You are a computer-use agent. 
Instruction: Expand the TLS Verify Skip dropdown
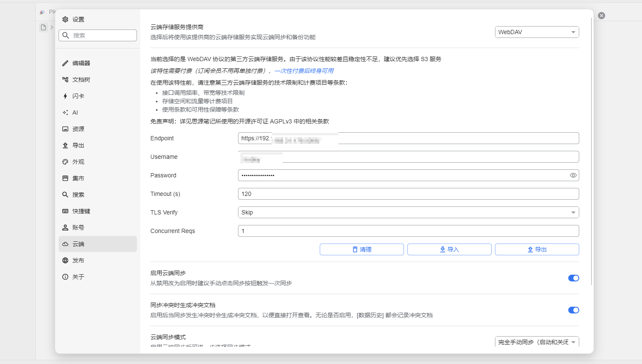408,212
